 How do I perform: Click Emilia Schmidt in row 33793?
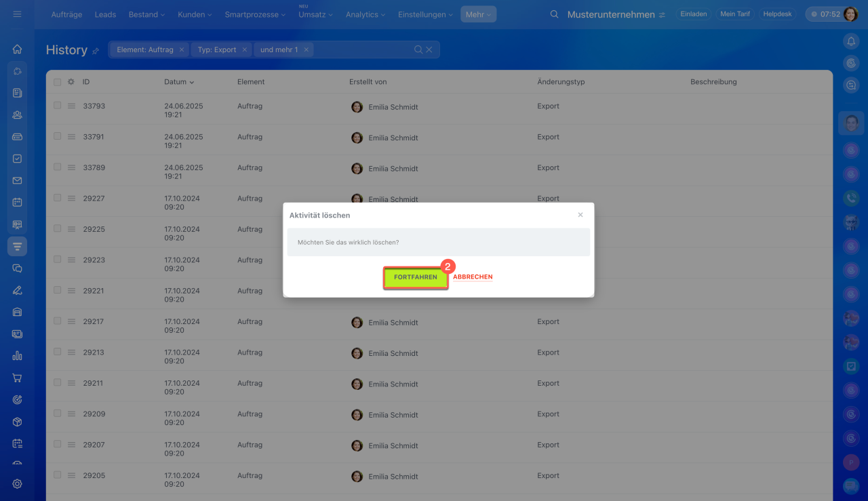click(393, 107)
